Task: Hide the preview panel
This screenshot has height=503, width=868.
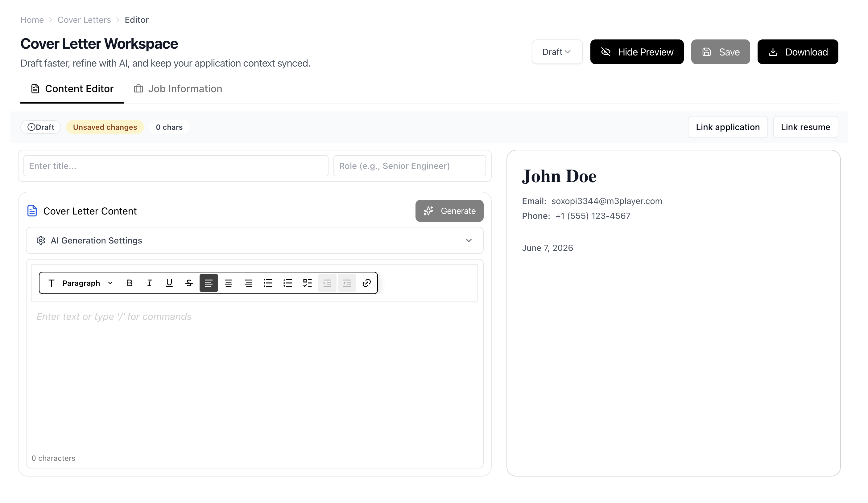Action: tap(637, 52)
